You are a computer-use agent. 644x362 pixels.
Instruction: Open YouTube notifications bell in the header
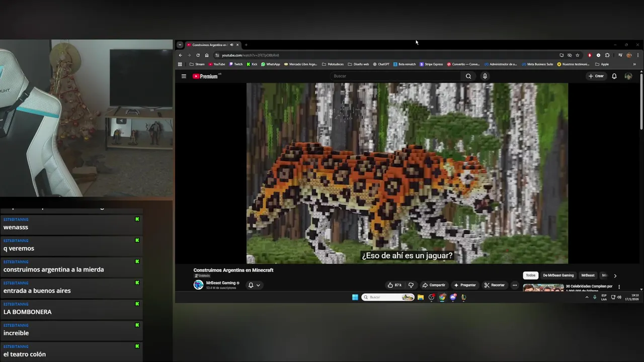point(614,76)
